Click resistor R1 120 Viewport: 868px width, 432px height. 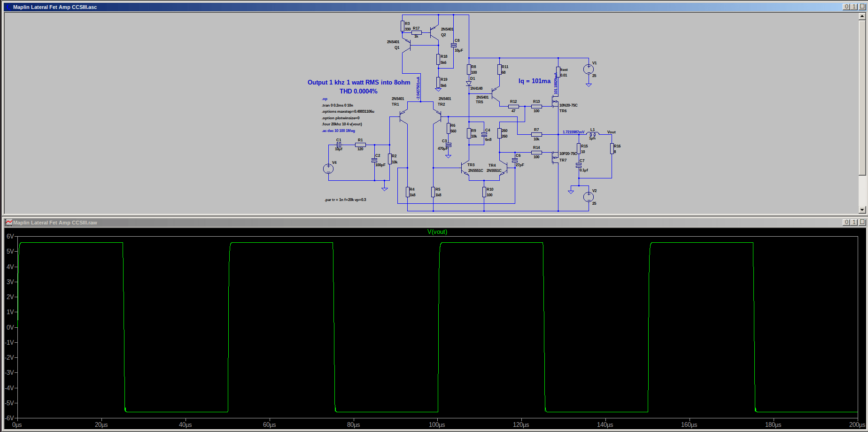pos(360,145)
